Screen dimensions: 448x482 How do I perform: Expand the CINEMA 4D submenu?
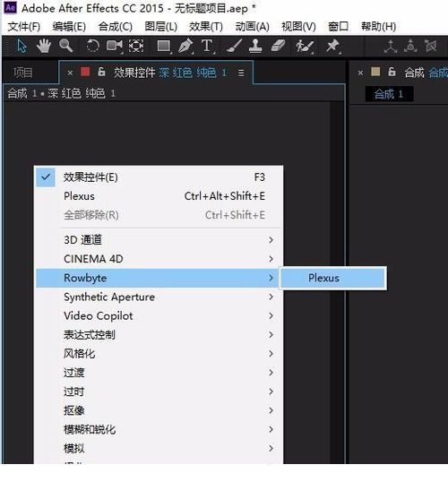pos(159,259)
